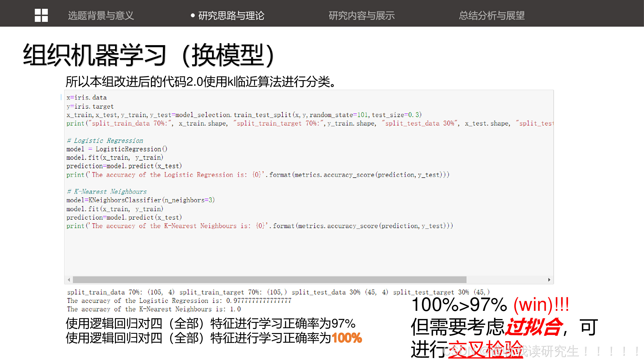The height and width of the screenshot is (362, 644).
Task: Click the red 过拟合 text
Action: (534, 327)
